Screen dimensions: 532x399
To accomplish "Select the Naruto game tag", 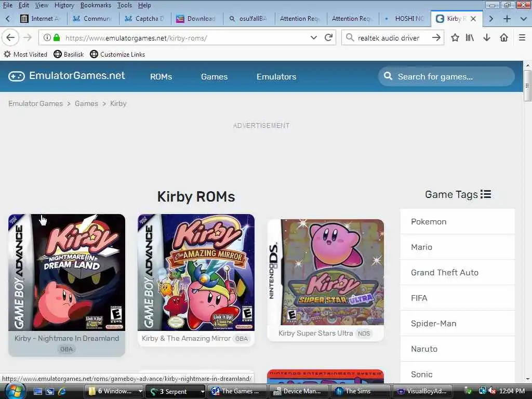I will [457, 349].
